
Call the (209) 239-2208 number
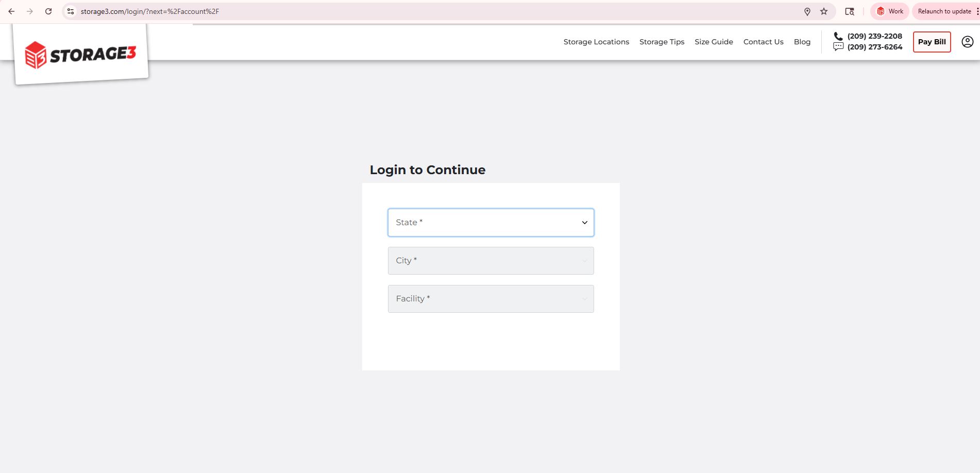pyautogui.click(x=874, y=36)
